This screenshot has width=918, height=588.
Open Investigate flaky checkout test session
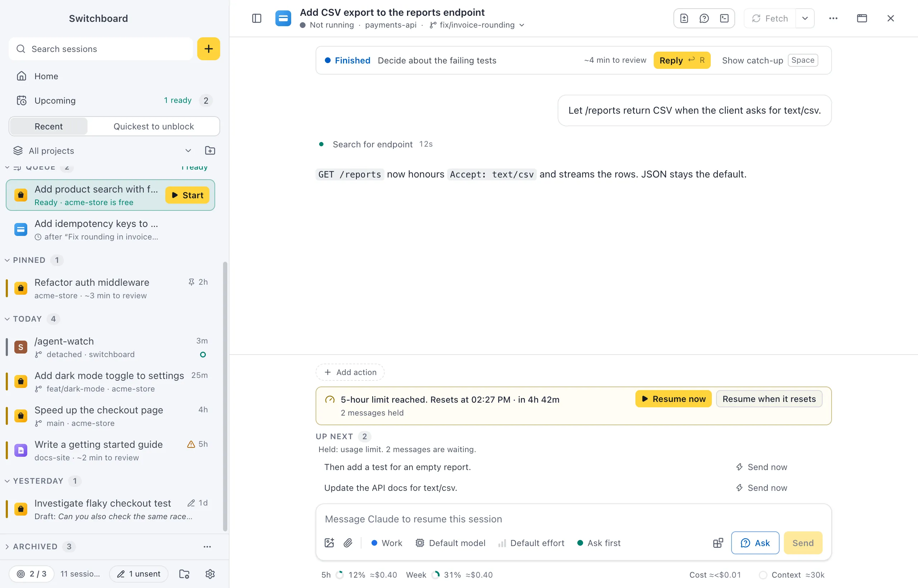(x=111, y=509)
